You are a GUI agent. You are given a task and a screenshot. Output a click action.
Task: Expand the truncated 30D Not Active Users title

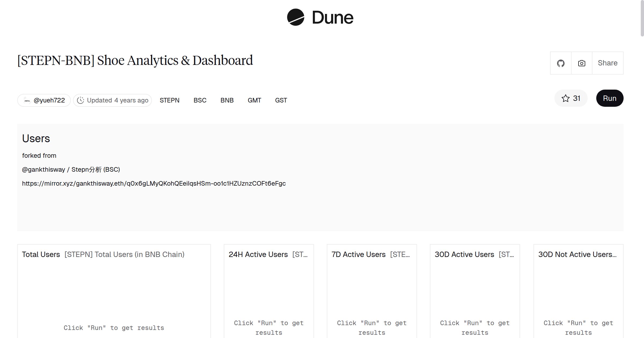(579, 254)
